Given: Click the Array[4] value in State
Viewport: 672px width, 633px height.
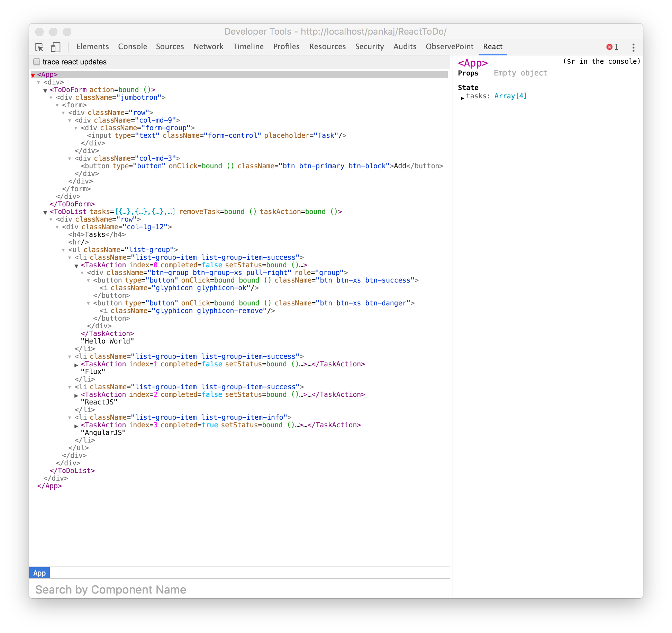Looking at the screenshot, I should click(510, 96).
